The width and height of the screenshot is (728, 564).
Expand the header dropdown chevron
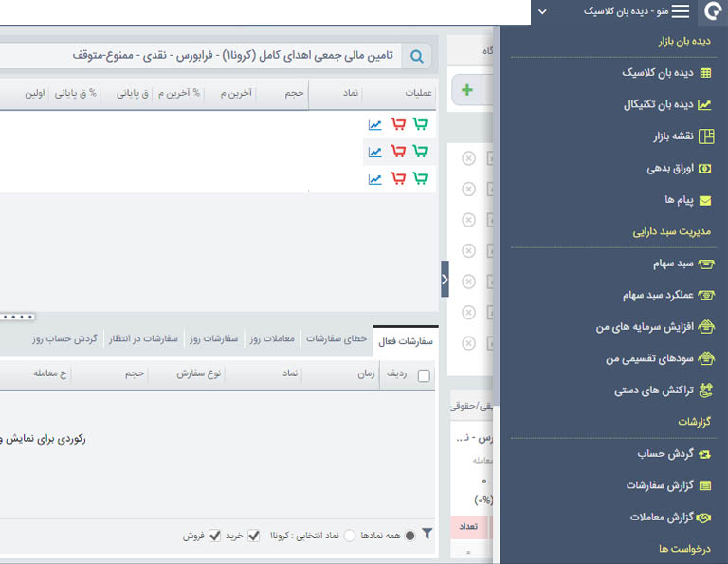point(542,12)
